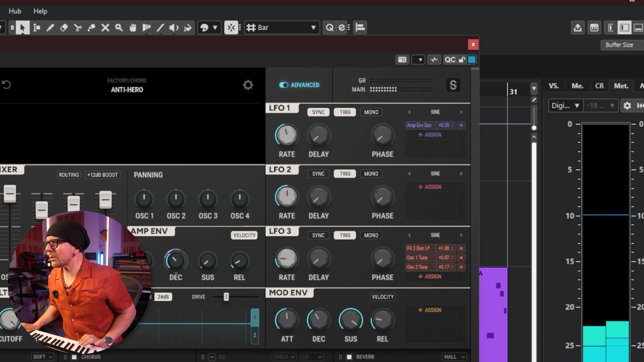644x362 pixels.
Task: Toggle SYNC on LFO 1
Action: pos(318,112)
